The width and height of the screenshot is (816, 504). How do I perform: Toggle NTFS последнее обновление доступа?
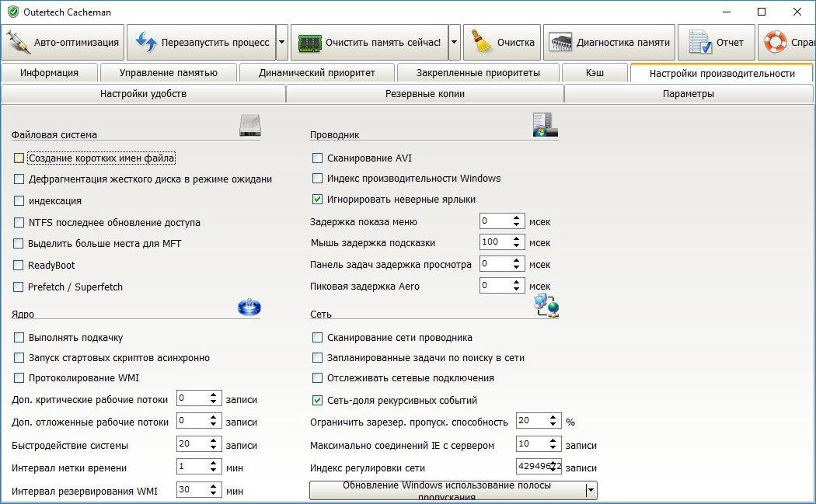(x=19, y=223)
